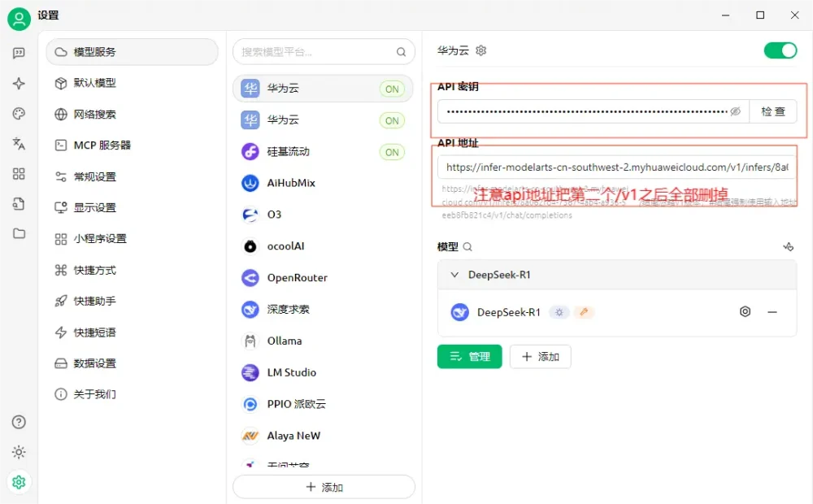Open 数据设置 settings section
The height and width of the screenshot is (504, 813).
(x=133, y=363)
